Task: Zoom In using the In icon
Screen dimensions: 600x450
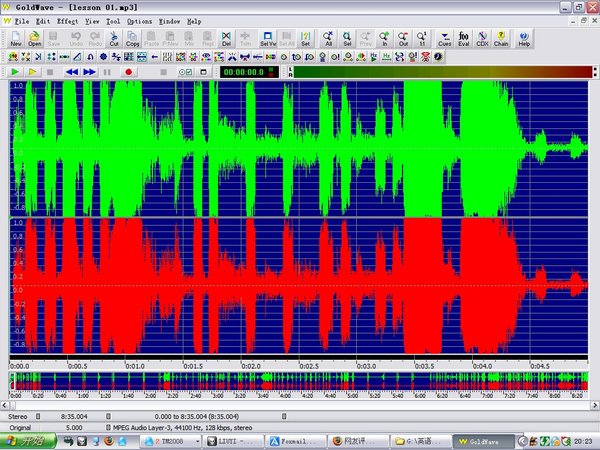Action: tap(385, 39)
